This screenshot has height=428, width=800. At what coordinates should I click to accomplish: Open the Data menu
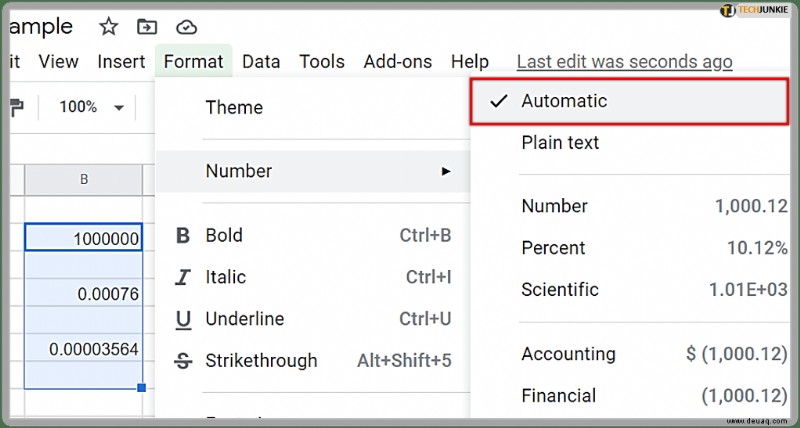coord(261,62)
